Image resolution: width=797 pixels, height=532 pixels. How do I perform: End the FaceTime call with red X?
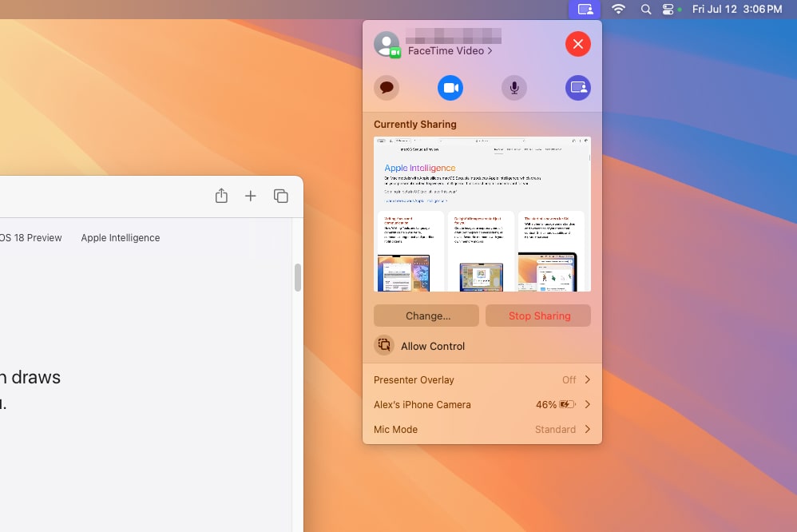click(x=578, y=44)
